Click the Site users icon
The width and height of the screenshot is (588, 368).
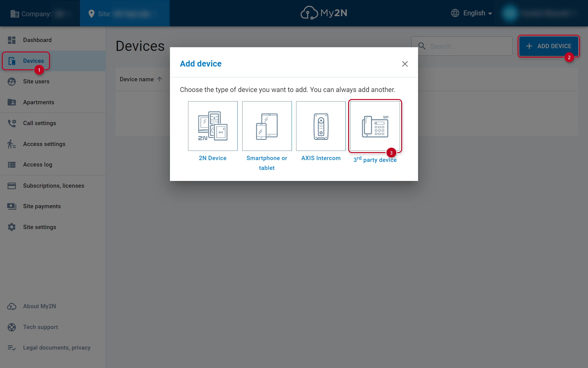click(12, 82)
